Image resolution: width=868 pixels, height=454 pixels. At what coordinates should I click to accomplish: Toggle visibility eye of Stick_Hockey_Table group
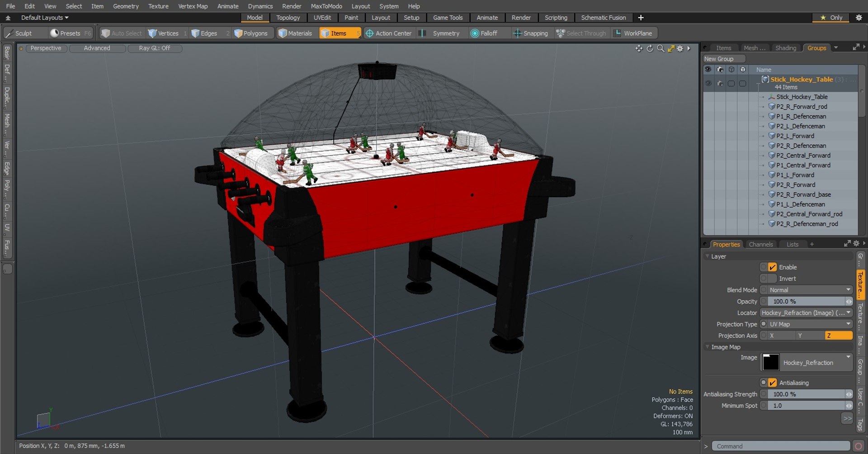[x=708, y=83]
